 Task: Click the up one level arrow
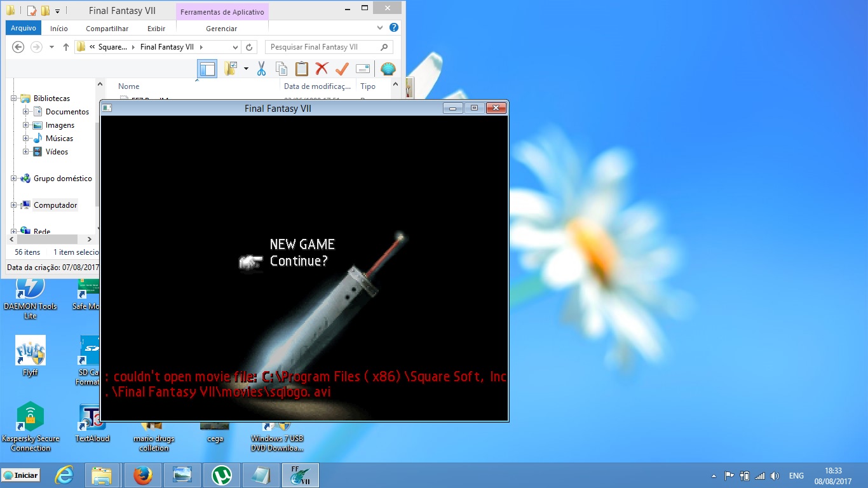click(x=65, y=47)
